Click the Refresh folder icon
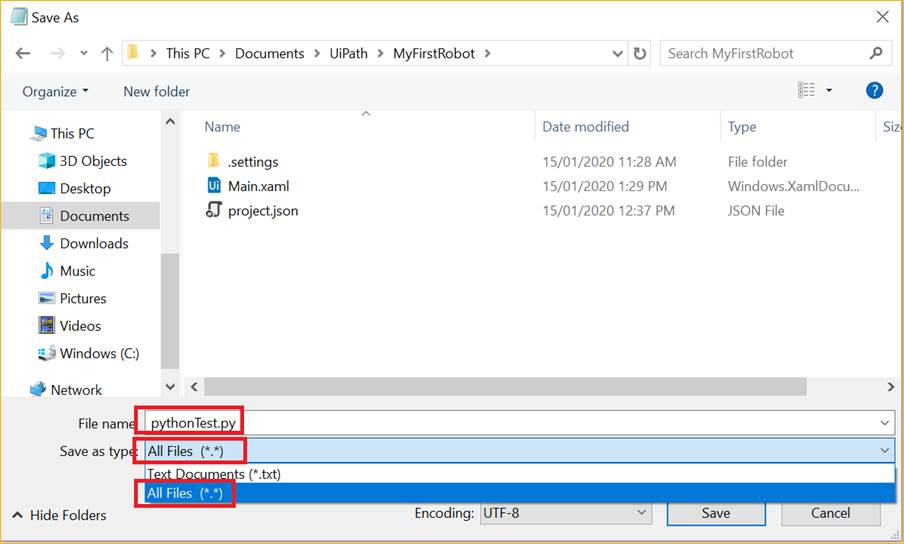The image size is (904, 544). (640, 53)
